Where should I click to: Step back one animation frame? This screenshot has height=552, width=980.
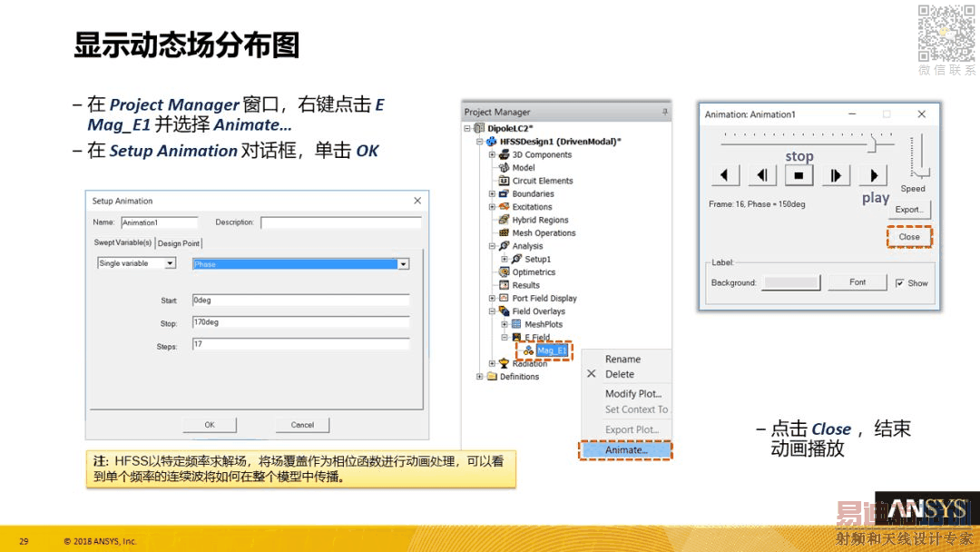[762, 175]
